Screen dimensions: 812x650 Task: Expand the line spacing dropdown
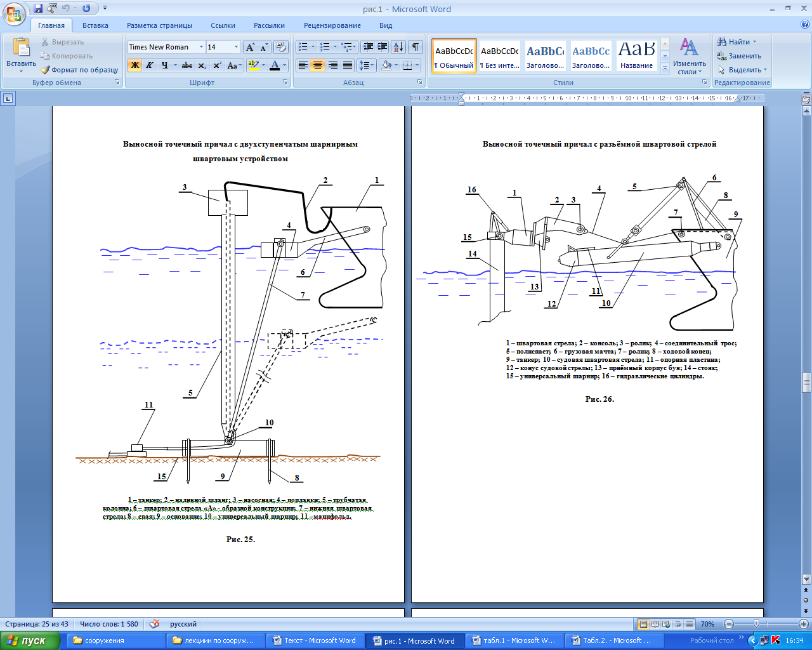[x=372, y=65]
